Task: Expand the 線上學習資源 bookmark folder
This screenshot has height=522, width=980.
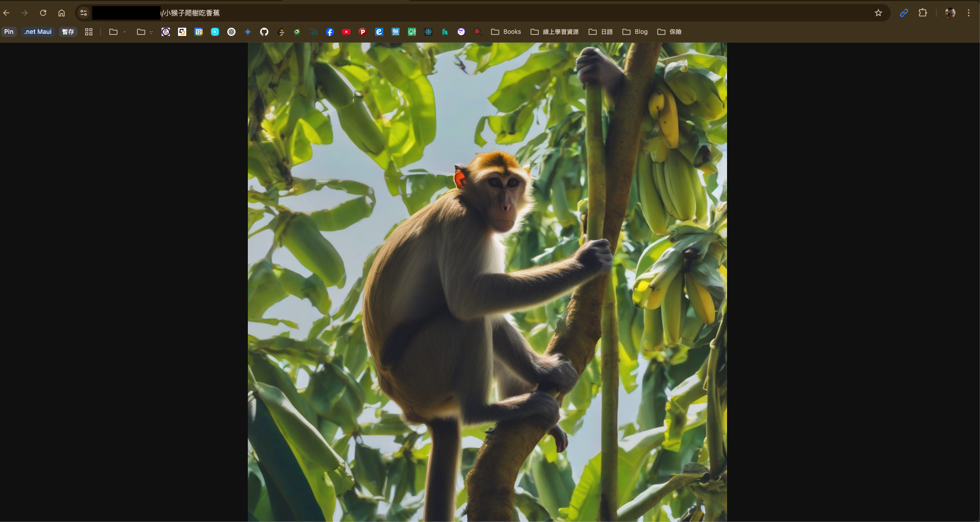Action: click(x=555, y=32)
